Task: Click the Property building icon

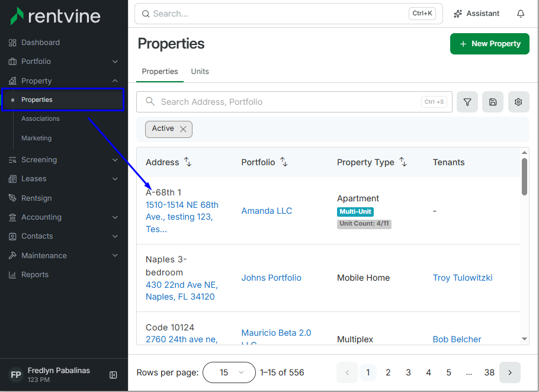Action: click(12, 81)
